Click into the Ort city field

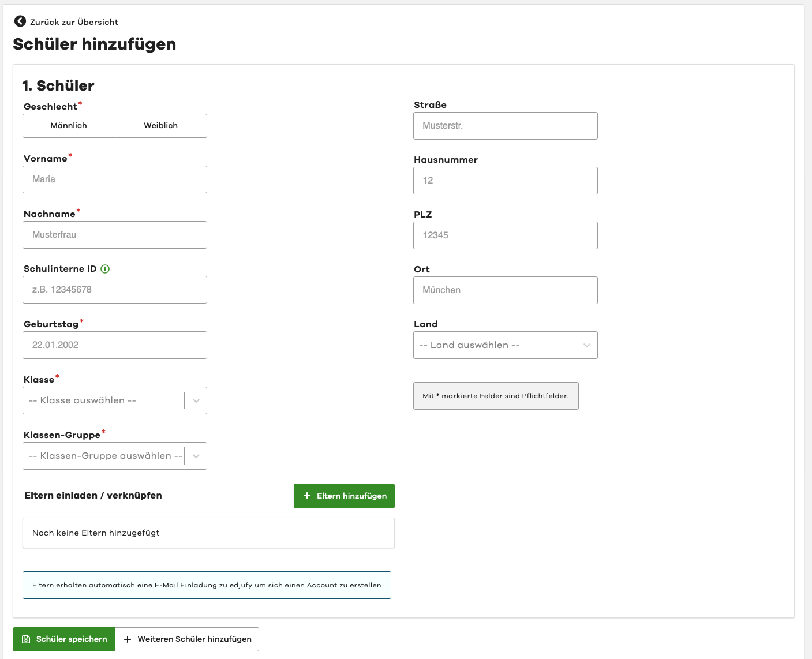(505, 290)
